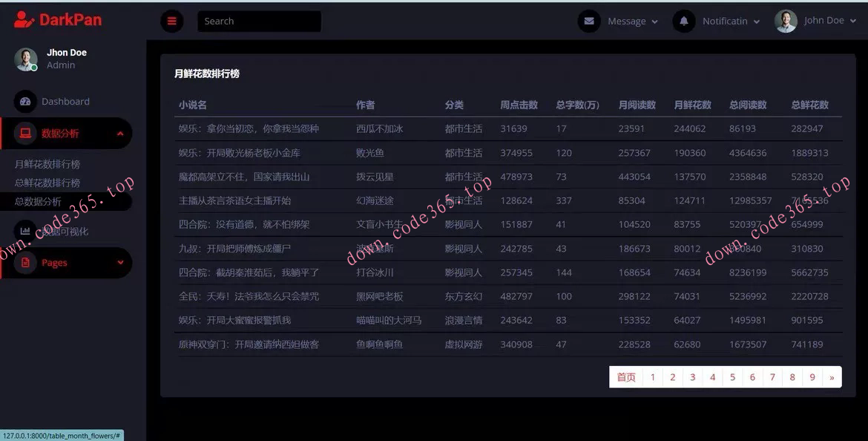The image size is (868, 441).
Task: Select the chart icon next to 数据可视化
Action: point(25,230)
